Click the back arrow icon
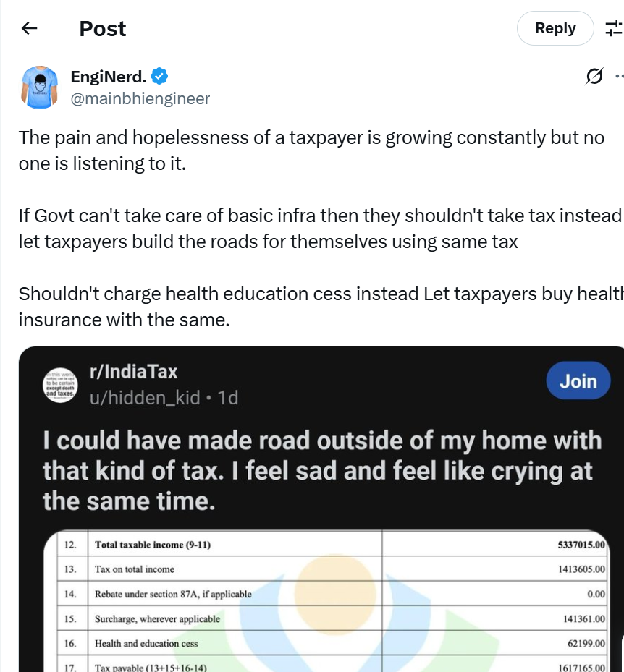624x672 pixels. point(29,28)
